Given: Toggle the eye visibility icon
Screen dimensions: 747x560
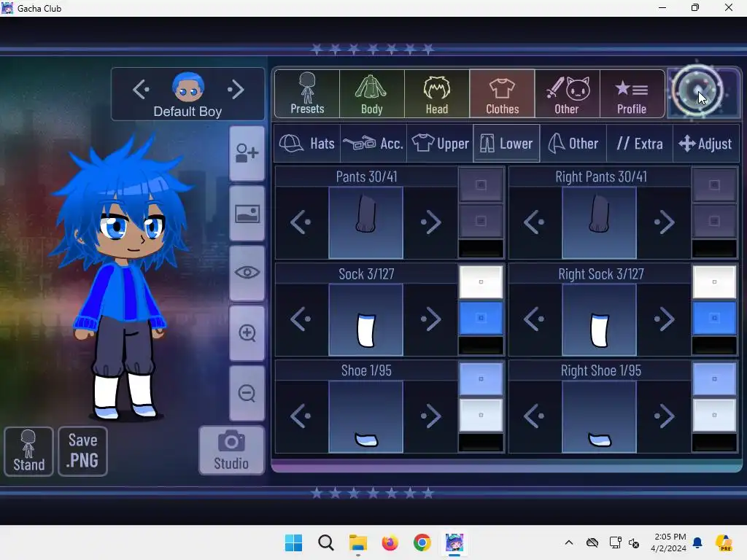Looking at the screenshot, I should [x=247, y=273].
